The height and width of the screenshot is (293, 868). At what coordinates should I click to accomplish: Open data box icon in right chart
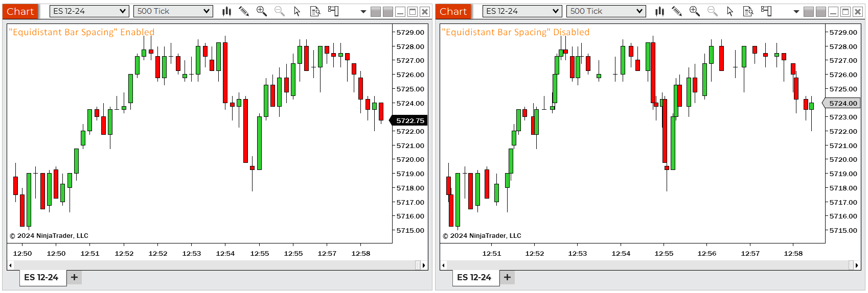click(x=748, y=11)
